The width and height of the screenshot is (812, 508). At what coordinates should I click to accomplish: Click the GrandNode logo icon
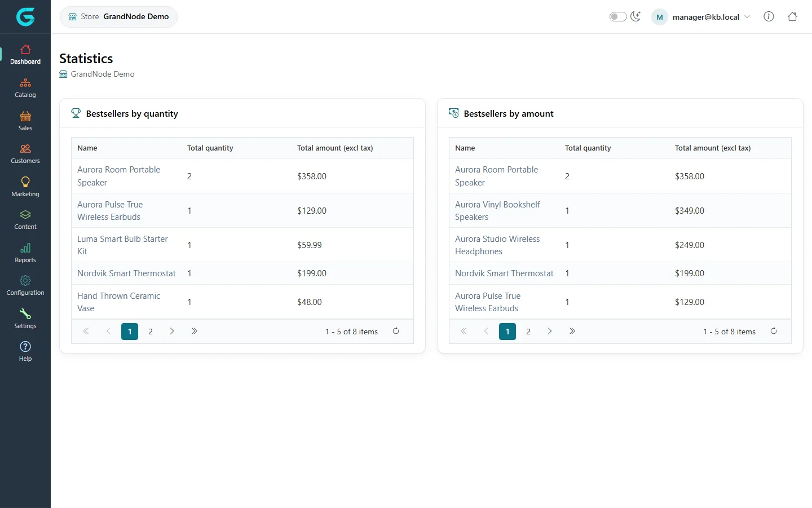coord(25,17)
